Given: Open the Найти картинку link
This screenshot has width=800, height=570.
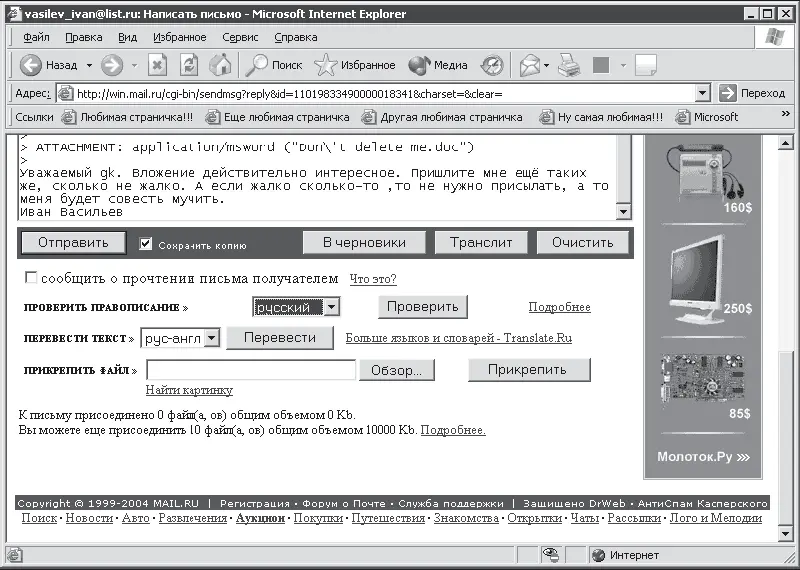Looking at the screenshot, I should click(x=189, y=390).
